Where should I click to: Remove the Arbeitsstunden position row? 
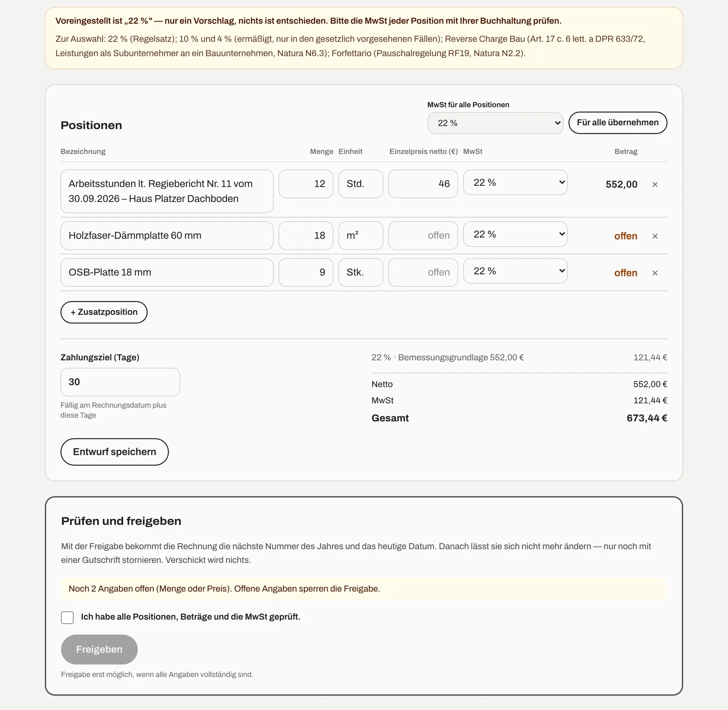pyautogui.click(x=655, y=184)
